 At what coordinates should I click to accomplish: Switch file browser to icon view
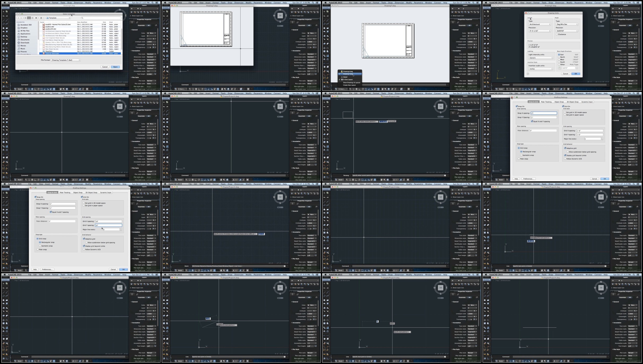pyautogui.click(x=25, y=18)
